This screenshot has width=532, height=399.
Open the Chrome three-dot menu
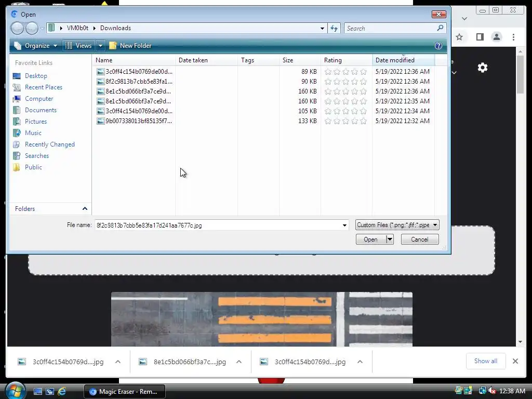click(x=513, y=37)
